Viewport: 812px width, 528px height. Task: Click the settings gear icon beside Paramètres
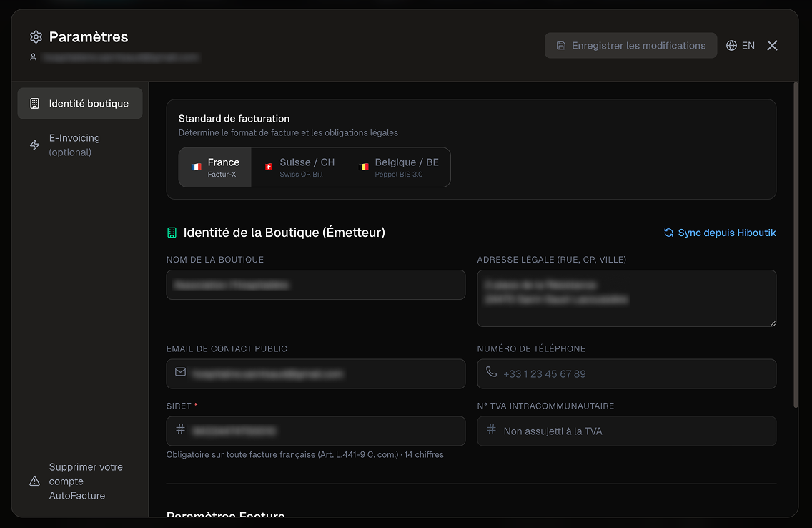34,36
